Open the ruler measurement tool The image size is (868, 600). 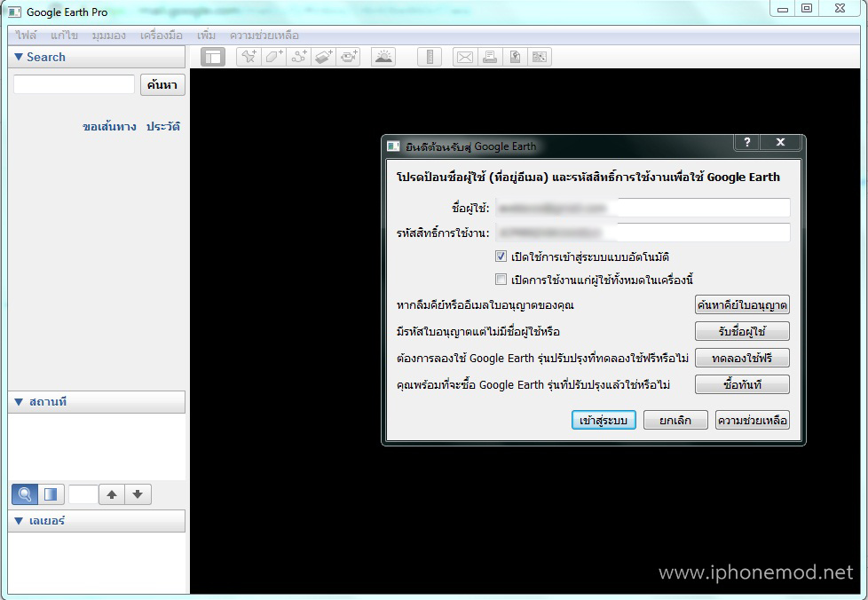click(430, 57)
